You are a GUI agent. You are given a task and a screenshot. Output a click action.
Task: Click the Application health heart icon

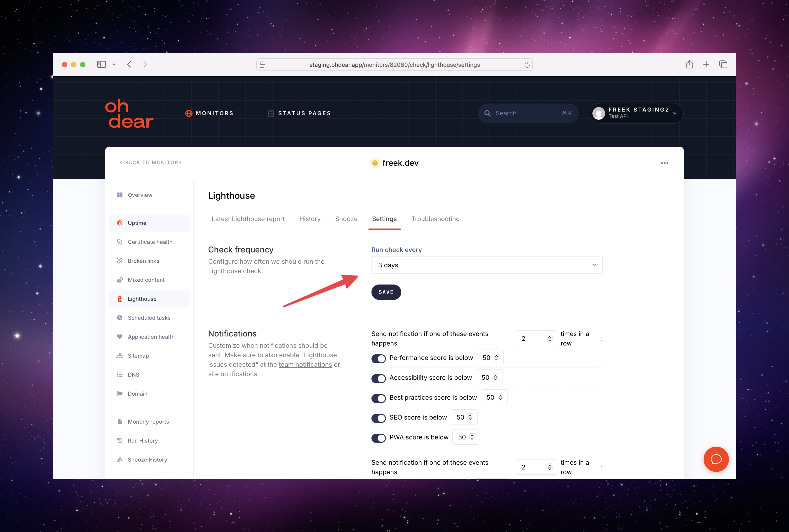coord(120,337)
